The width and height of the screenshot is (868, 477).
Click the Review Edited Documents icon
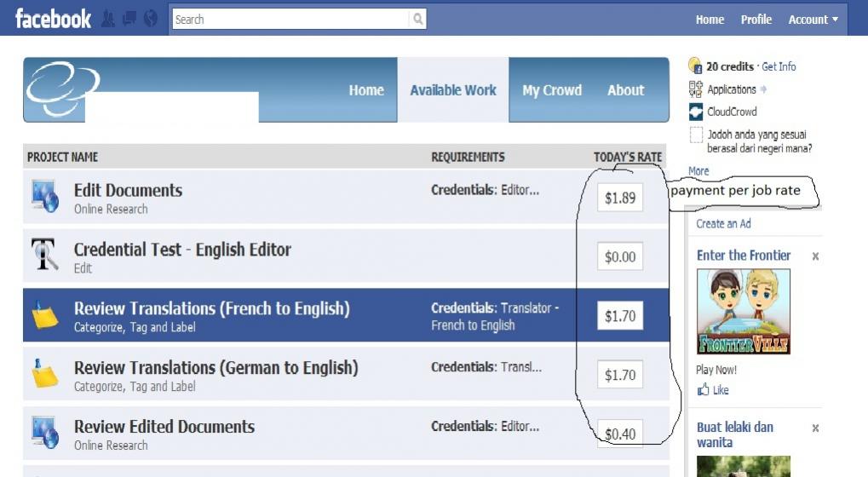tap(45, 432)
